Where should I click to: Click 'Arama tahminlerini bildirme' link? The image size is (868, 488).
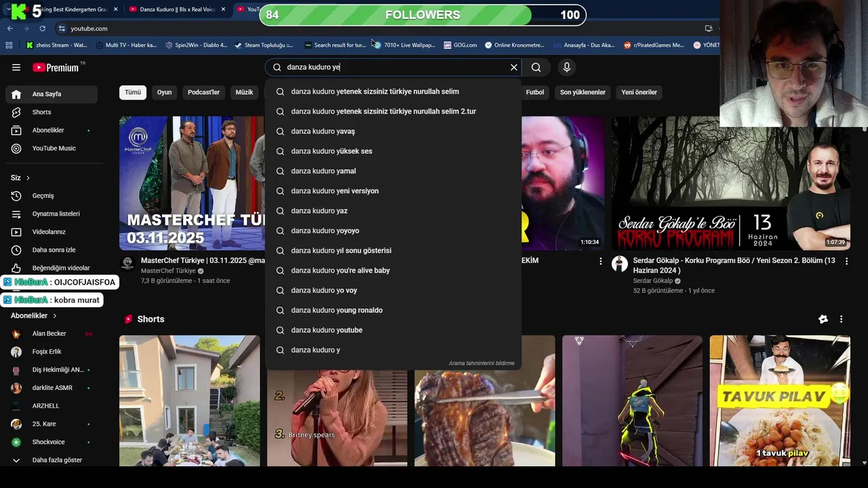click(x=481, y=363)
